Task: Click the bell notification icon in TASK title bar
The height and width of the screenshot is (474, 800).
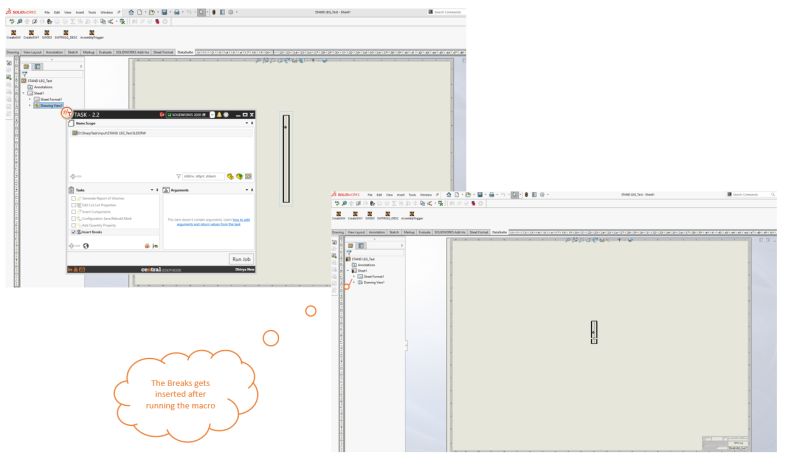Action: click(x=219, y=115)
